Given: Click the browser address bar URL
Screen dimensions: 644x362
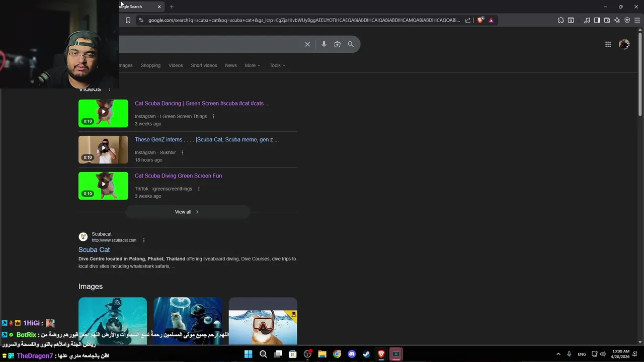Looking at the screenshot, I should coord(304,20).
